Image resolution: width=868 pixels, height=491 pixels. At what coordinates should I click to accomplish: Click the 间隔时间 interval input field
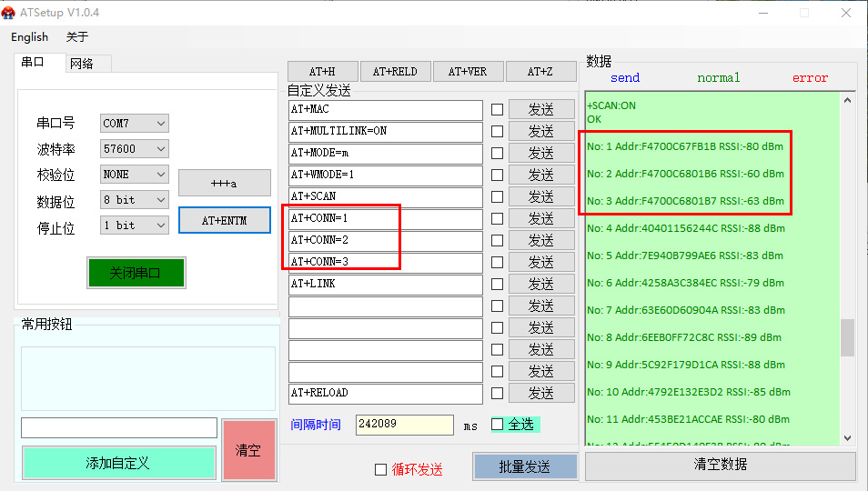pyautogui.click(x=404, y=424)
